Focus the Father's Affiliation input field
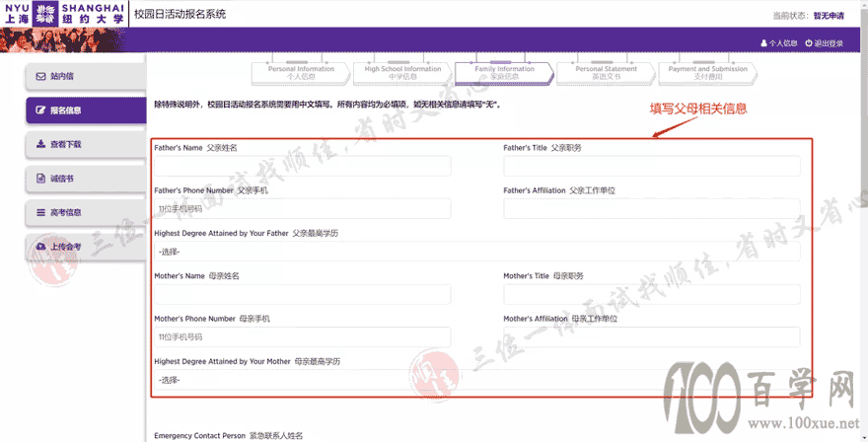Image resolution: width=868 pixels, height=442 pixels. pos(652,209)
